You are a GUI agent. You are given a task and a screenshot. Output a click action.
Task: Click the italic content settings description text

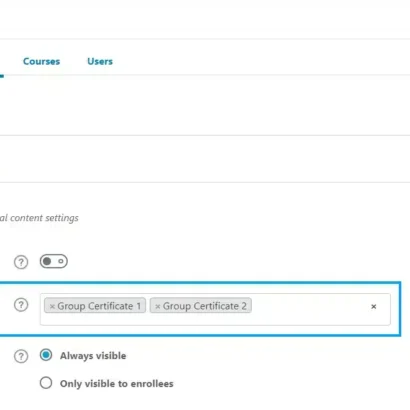click(x=39, y=218)
